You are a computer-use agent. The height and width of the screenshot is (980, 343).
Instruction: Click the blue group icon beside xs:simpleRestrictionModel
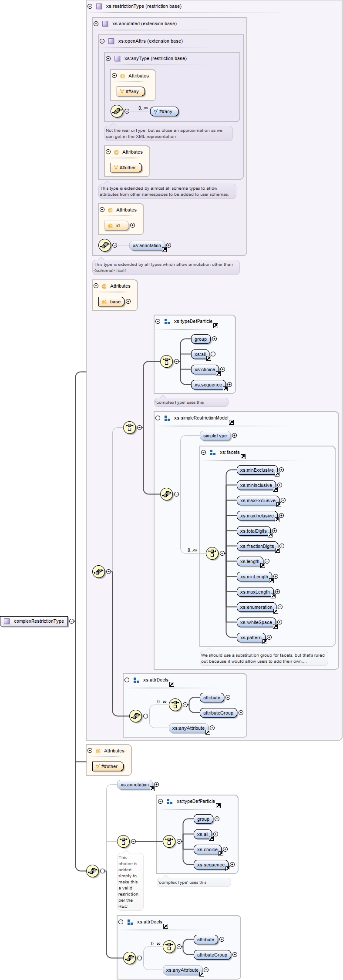pos(167,418)
